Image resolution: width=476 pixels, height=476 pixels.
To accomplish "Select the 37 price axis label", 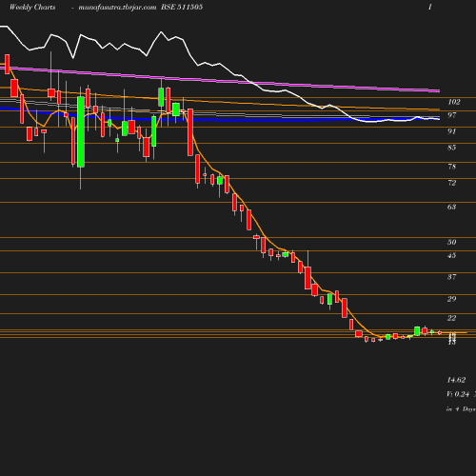I will pyautogui.click(x=451, y=277).
